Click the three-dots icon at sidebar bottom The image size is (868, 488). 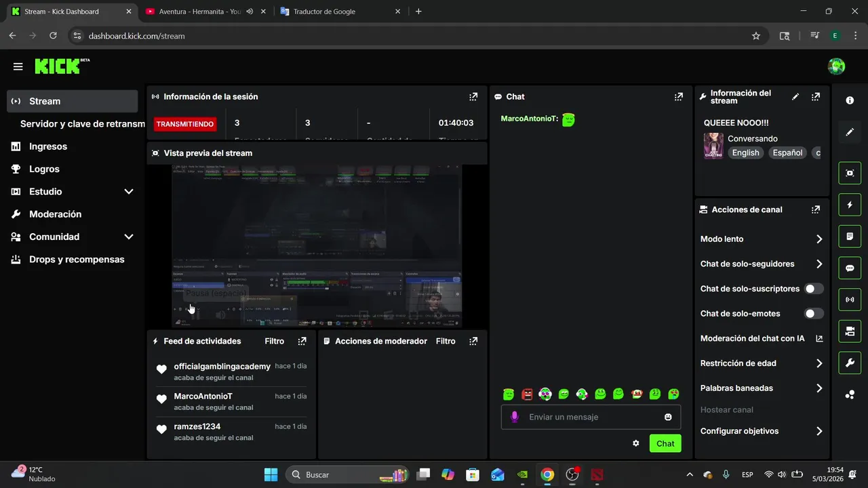pos(850,394)
